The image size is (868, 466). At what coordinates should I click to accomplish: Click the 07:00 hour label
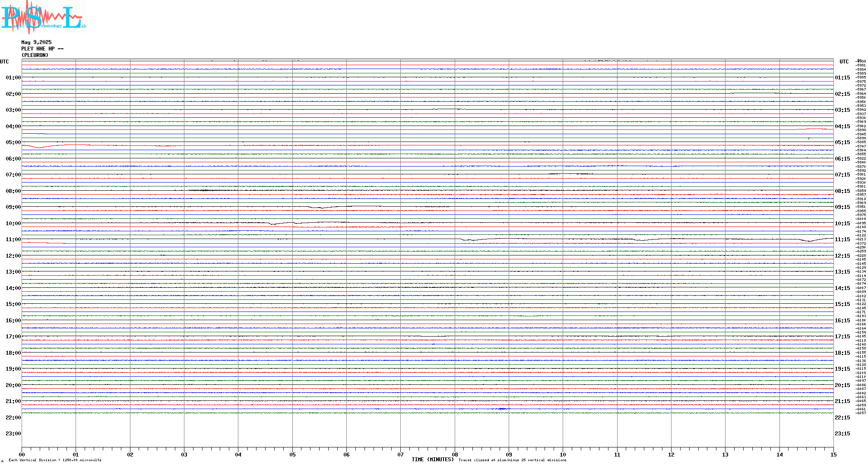[13, 175]
